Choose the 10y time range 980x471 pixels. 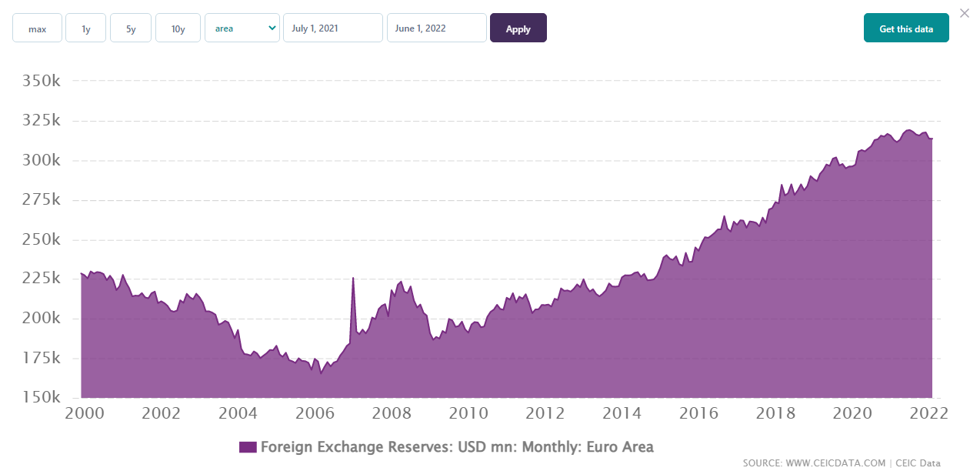(178, 28)
